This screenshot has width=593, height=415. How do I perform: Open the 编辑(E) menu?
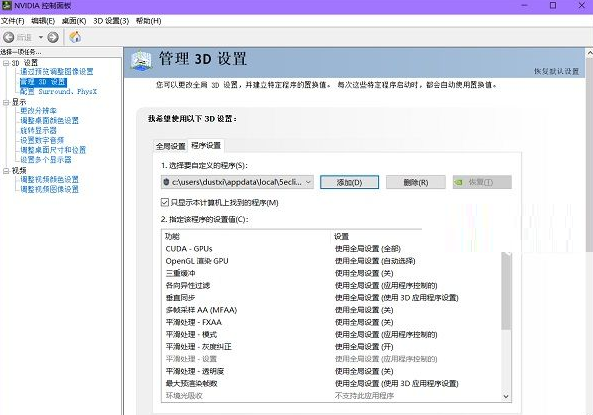pyautogui.click(x=43, y=21)
